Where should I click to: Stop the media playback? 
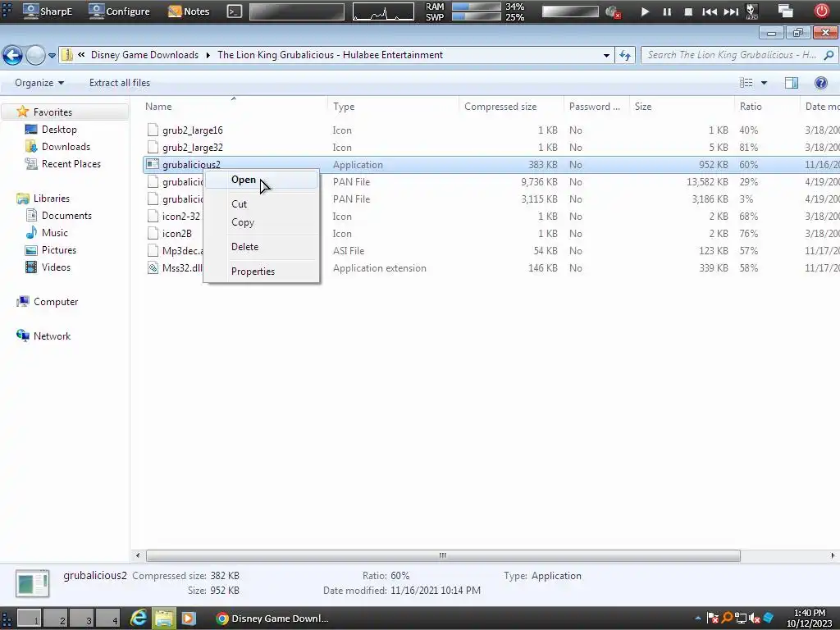[x=688, y=11]
